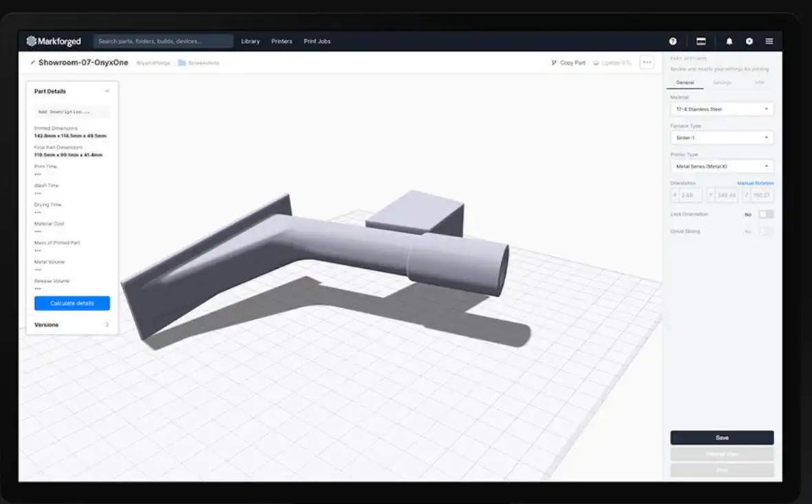
Task: Toggle the Lock Orientation switch
Action: point(766,215)
